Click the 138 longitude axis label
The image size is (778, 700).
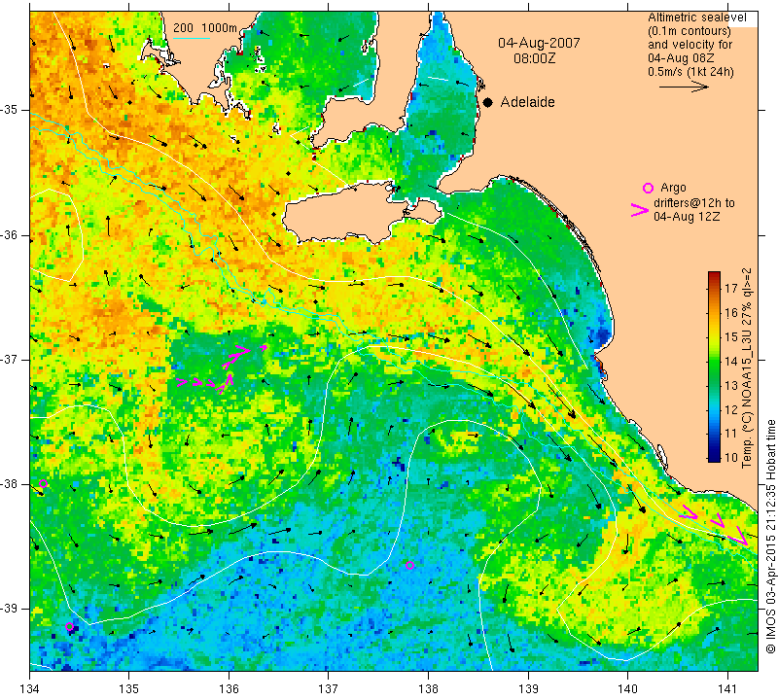tap(428, 689)
